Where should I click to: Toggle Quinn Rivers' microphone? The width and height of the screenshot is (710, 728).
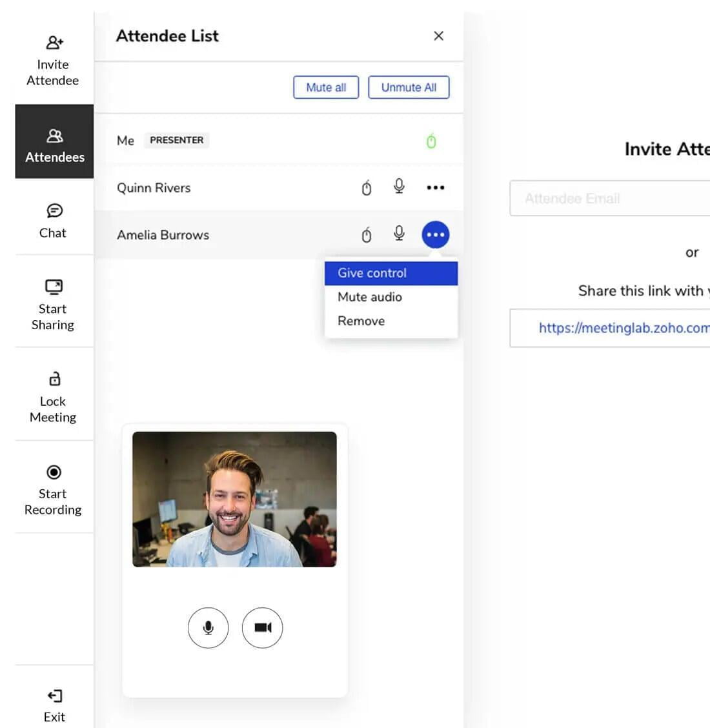pyautogui.click(x=399, y=187)
